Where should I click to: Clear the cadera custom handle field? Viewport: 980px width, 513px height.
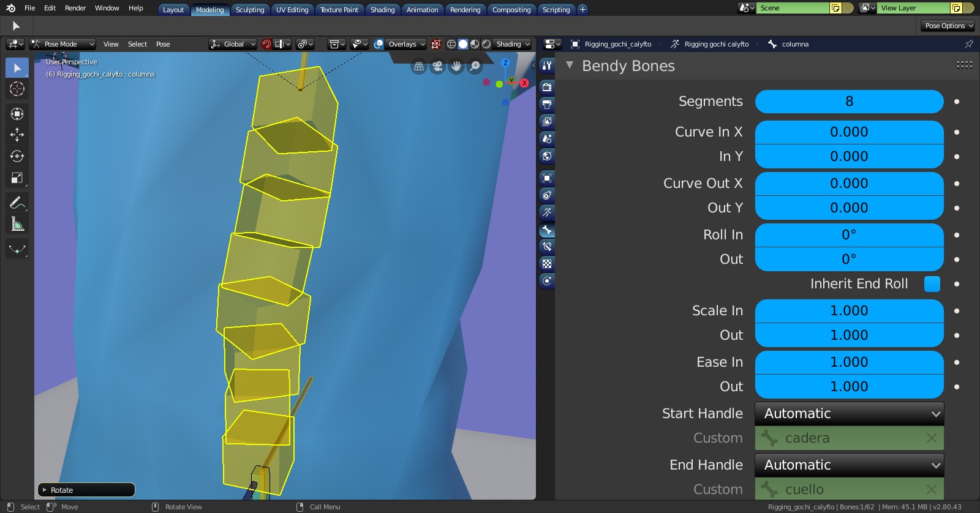click(932, 438)
